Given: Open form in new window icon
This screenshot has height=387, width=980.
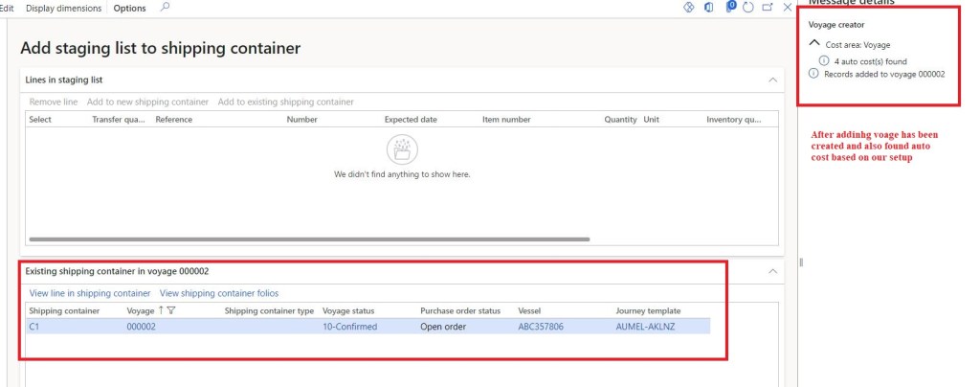Looking at the screenshot, I should click(768, 8).
